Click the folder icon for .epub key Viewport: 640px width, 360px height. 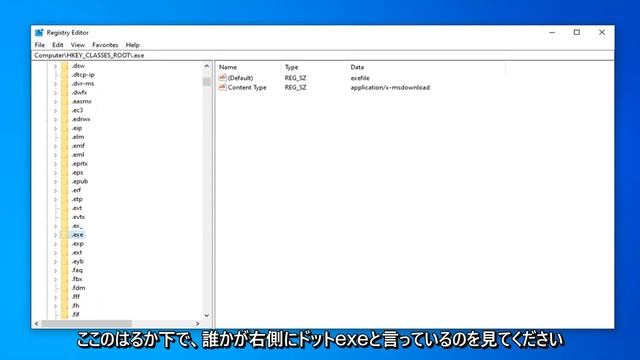(64, 182)
